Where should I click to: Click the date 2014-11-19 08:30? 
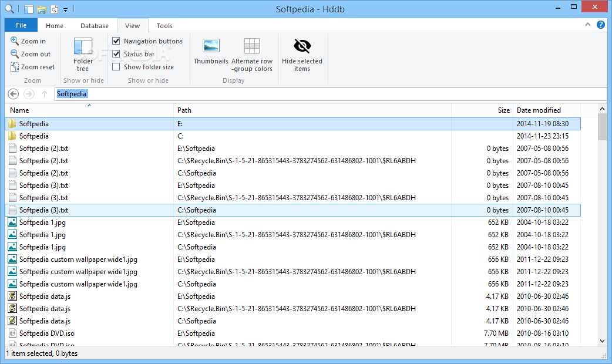pos(543,124)
